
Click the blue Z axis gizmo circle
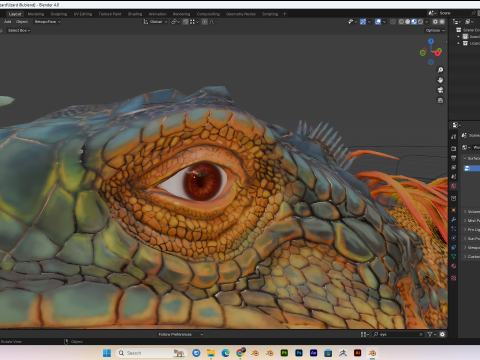click(431, 41)
